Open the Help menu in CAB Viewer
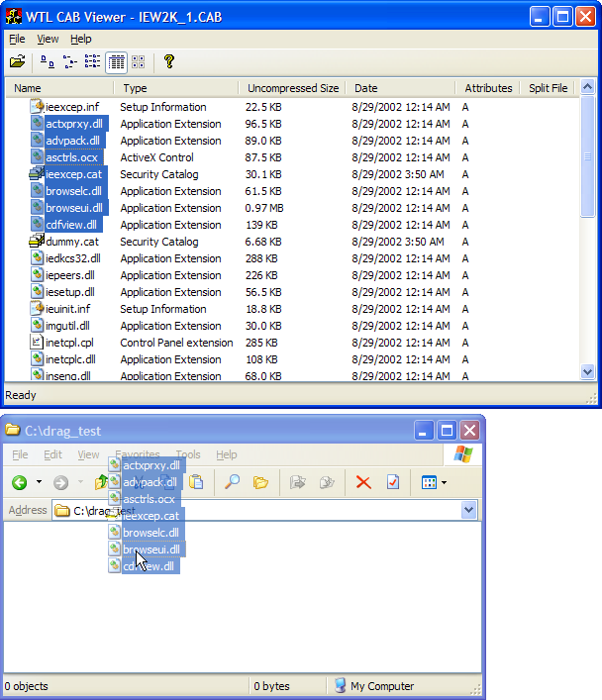This screenshot has width=602, height=700. click(81, 40)
